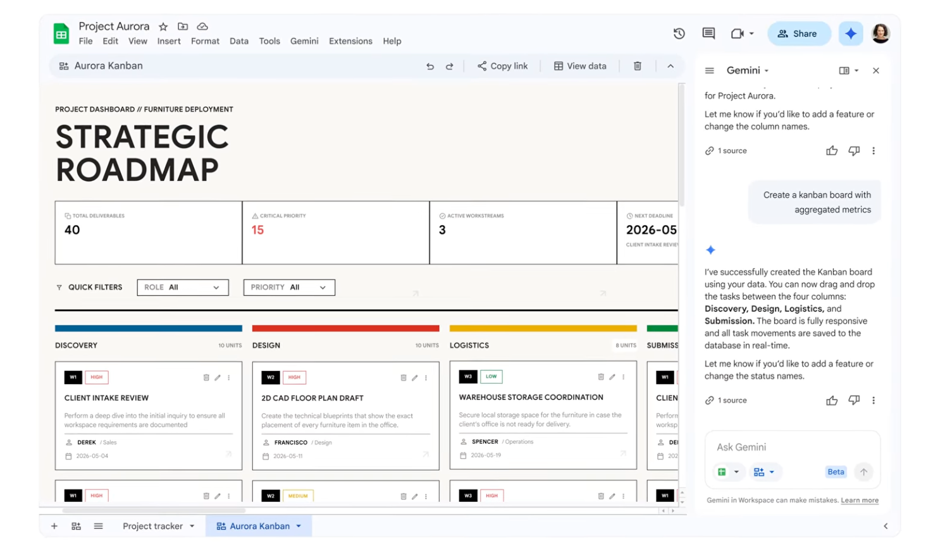
Task: Star the Project Aurora document
Action: pos(163,27)
